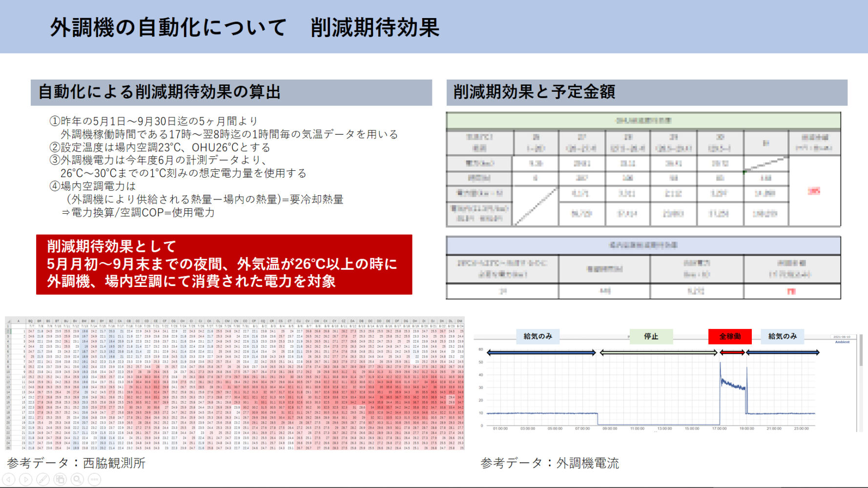Screen dimensions: 868x488
Task: Click the green 停止 label on the chart
Action: pyautogui.click(x=651, y=336)
